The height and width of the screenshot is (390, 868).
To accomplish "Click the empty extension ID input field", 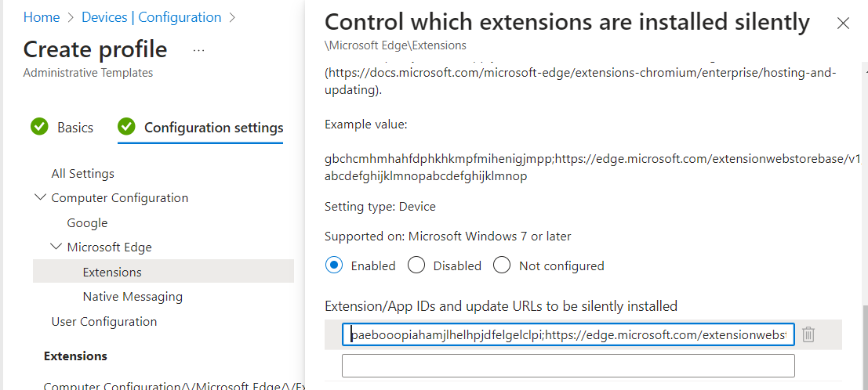I will coord(568,366).
